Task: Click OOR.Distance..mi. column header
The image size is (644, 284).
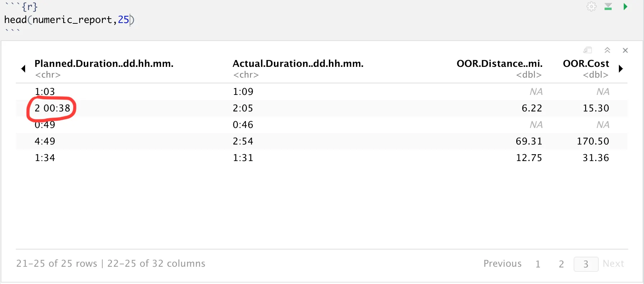Action: (x=499, y=64)
